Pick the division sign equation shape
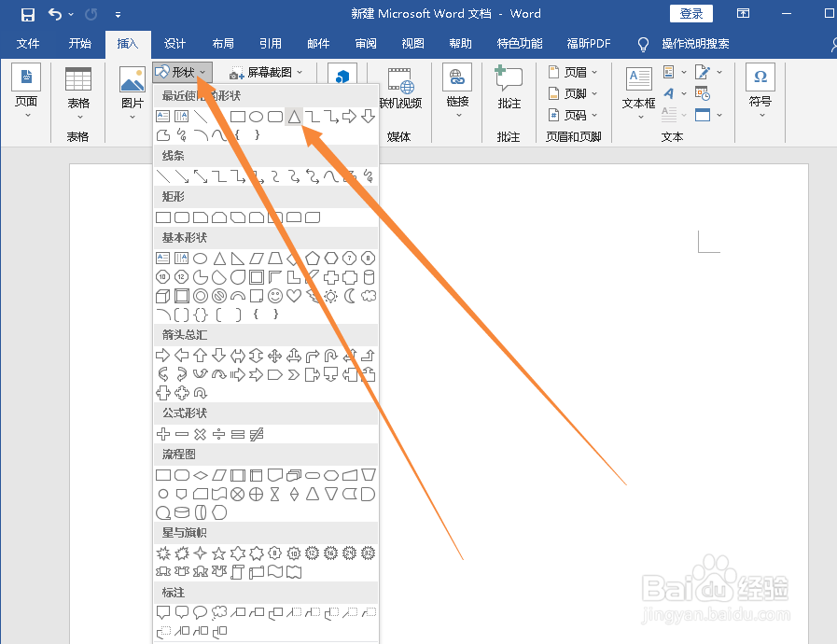 point(219,434)
